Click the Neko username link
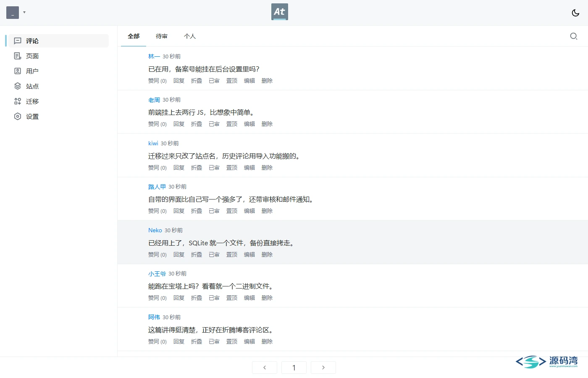 click(x=155, y=230)
